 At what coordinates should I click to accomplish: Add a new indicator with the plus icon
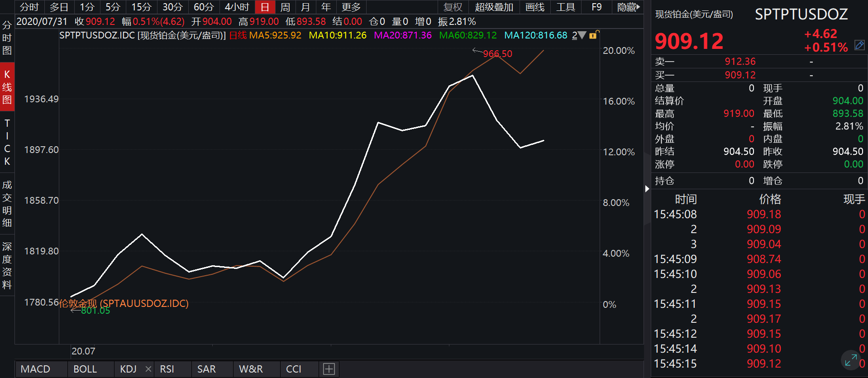[x=329, y=369]
